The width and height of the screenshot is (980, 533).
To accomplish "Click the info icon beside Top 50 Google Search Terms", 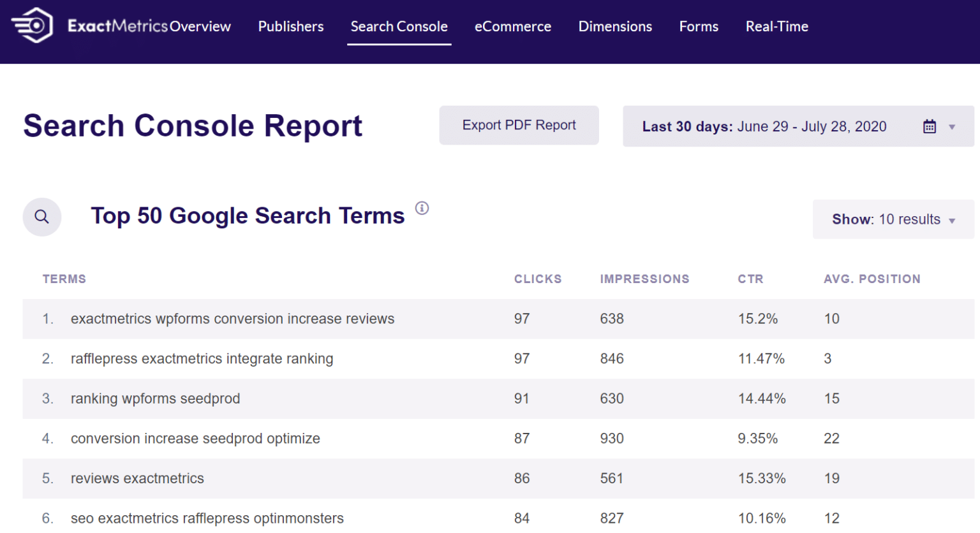I will pyautogui.click(x=422, y=208).
